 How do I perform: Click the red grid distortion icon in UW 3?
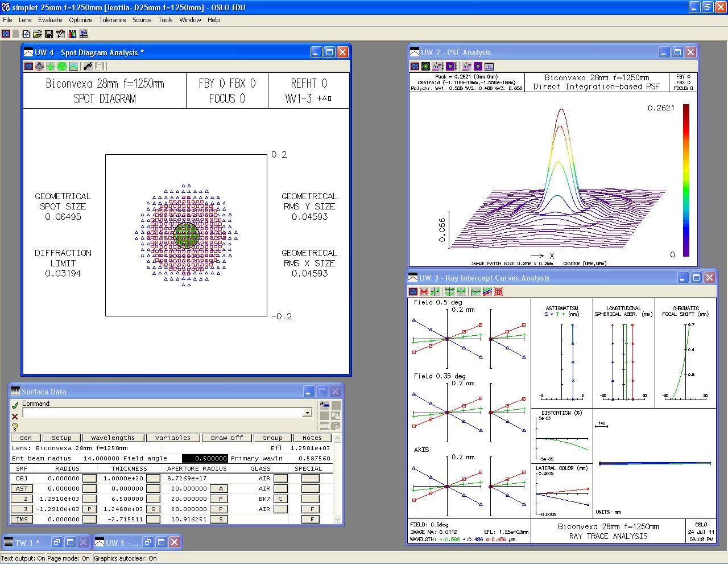click(499, 291)
